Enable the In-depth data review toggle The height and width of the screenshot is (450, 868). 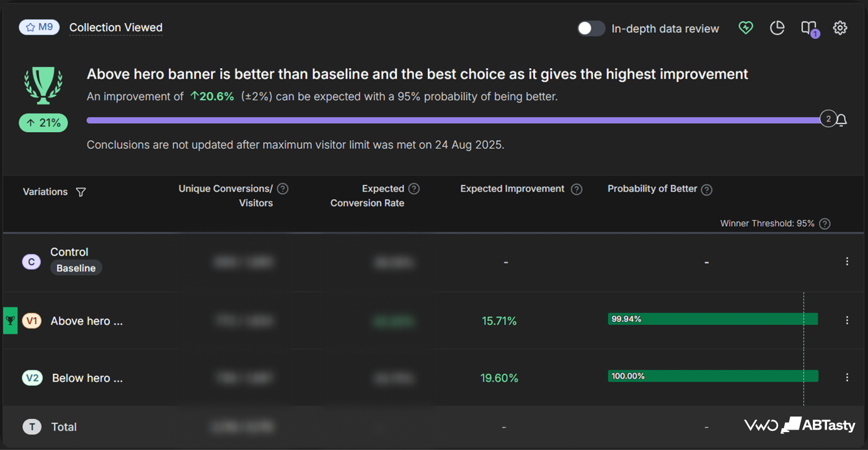click(591, 29)
